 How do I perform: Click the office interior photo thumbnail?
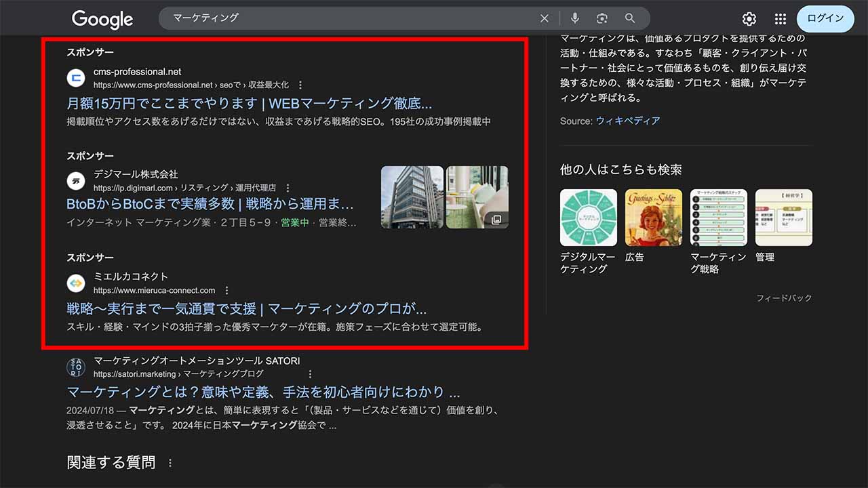coord(477,197)
